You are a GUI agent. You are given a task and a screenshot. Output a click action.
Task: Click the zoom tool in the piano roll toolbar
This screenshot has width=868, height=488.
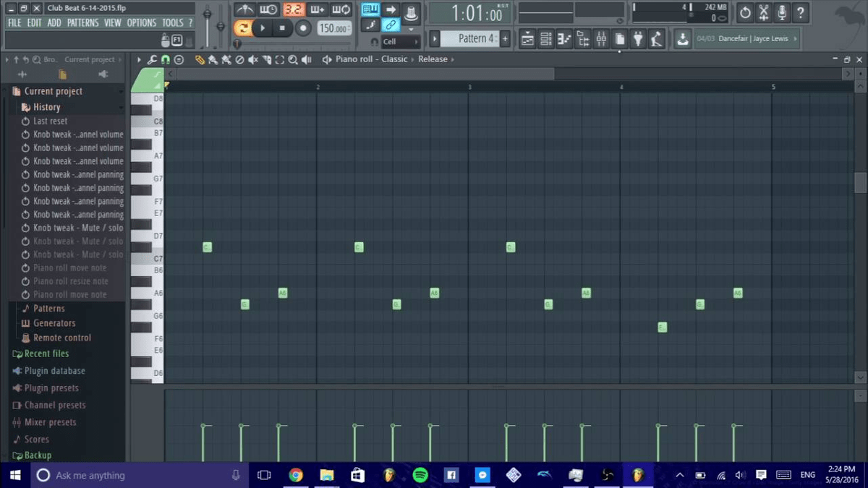pos(292,59)
